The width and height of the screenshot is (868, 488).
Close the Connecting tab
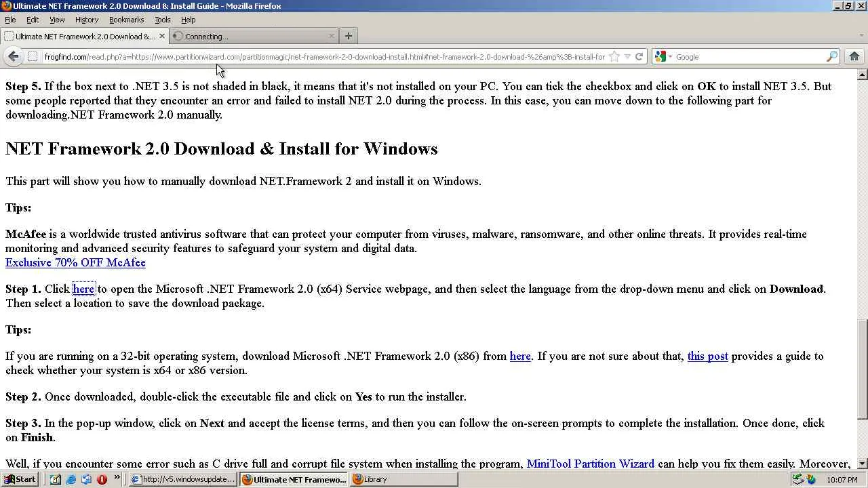pyautogui.click(x=331, y=36)
